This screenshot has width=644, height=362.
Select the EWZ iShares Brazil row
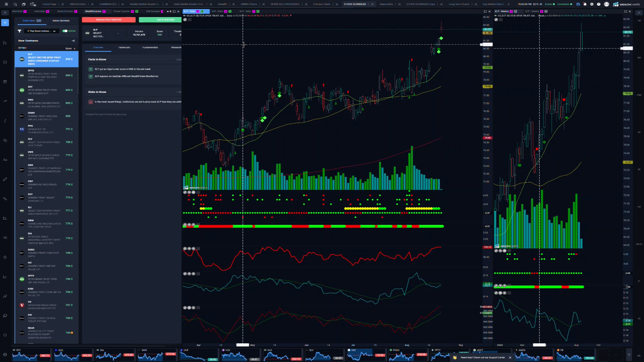(x=47, y=184)
